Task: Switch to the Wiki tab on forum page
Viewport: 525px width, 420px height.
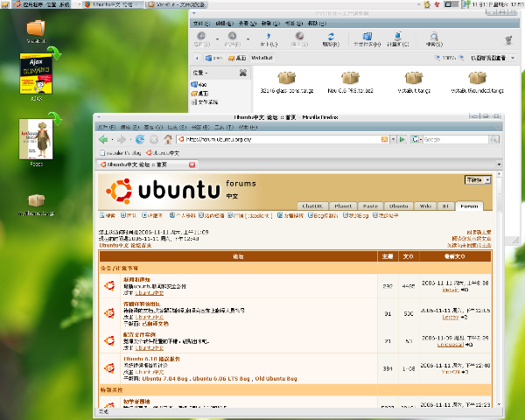Action: [425, 206]
